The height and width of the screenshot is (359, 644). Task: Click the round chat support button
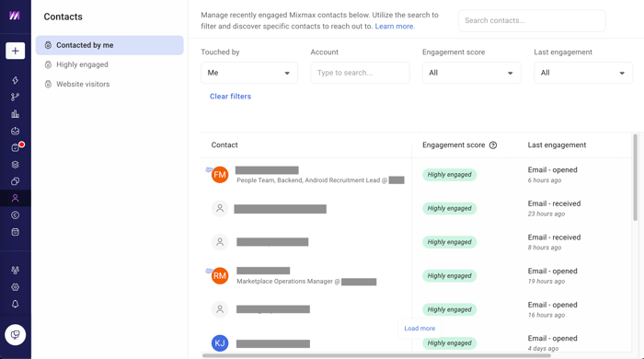(x=16, y=335)
